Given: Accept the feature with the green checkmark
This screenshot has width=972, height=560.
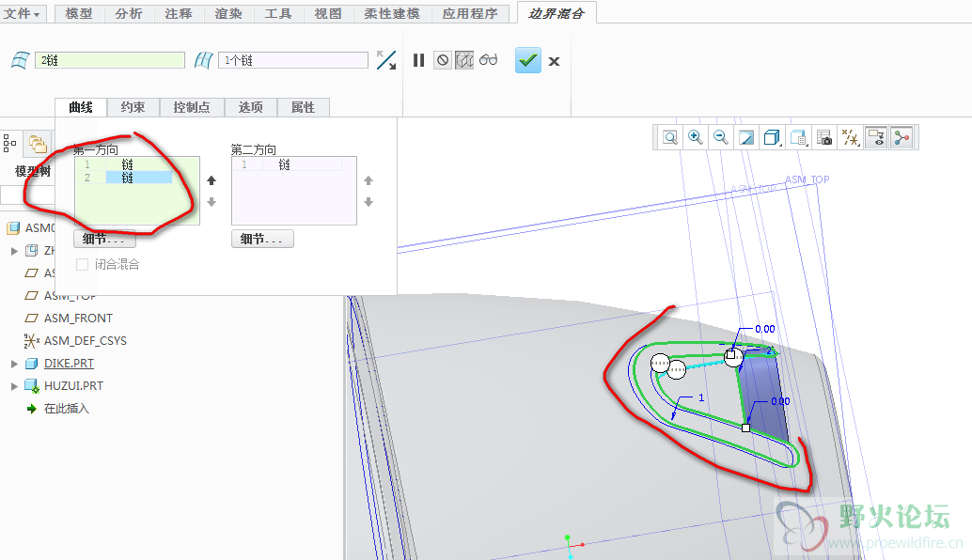Looking at the screenshot, I should [x=528, y=60].
